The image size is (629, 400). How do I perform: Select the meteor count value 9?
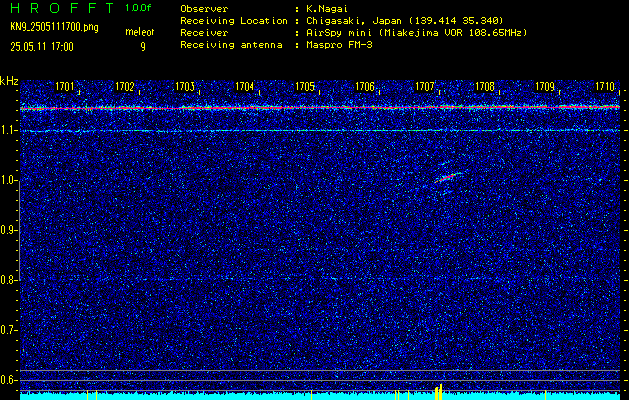click(143, 47)
